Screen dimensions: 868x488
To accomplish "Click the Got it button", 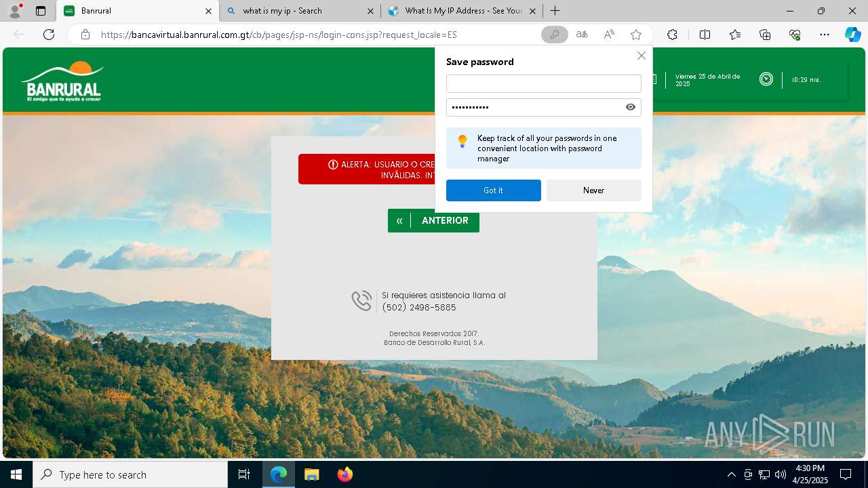I will (x=494, y=190).
